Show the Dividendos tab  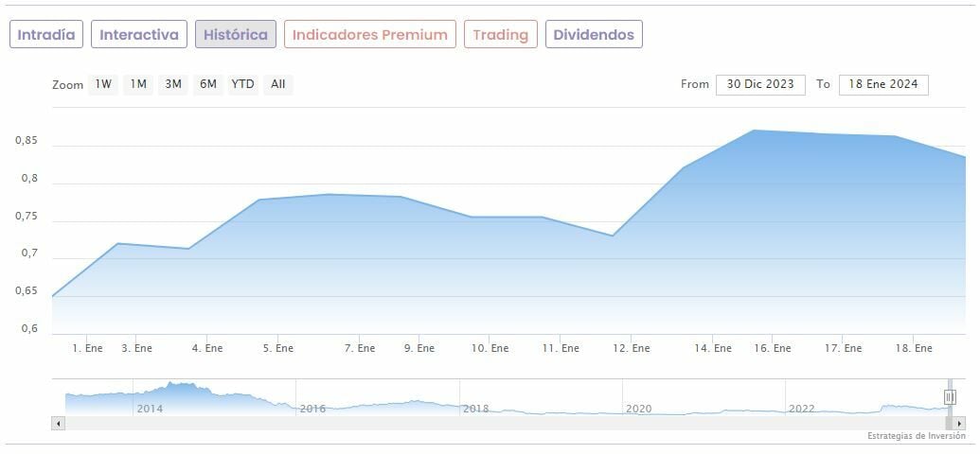[594, 35]
